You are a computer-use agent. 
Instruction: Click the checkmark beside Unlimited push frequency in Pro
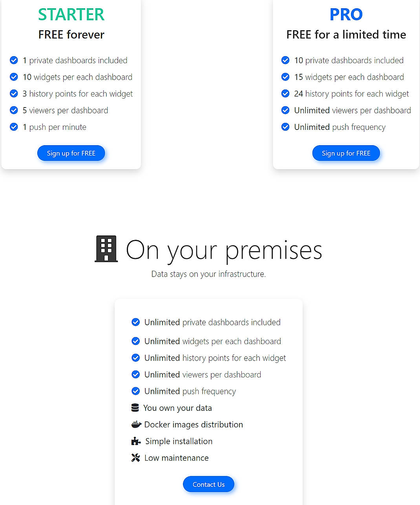click(285, 127)
